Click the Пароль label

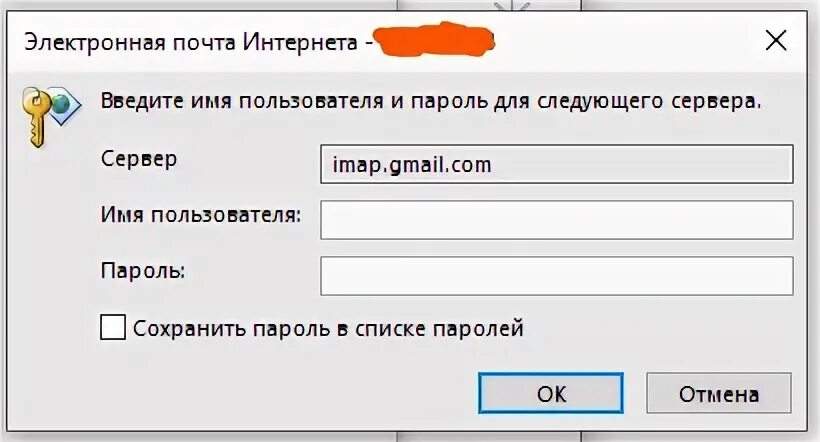(x=143, y=271)
